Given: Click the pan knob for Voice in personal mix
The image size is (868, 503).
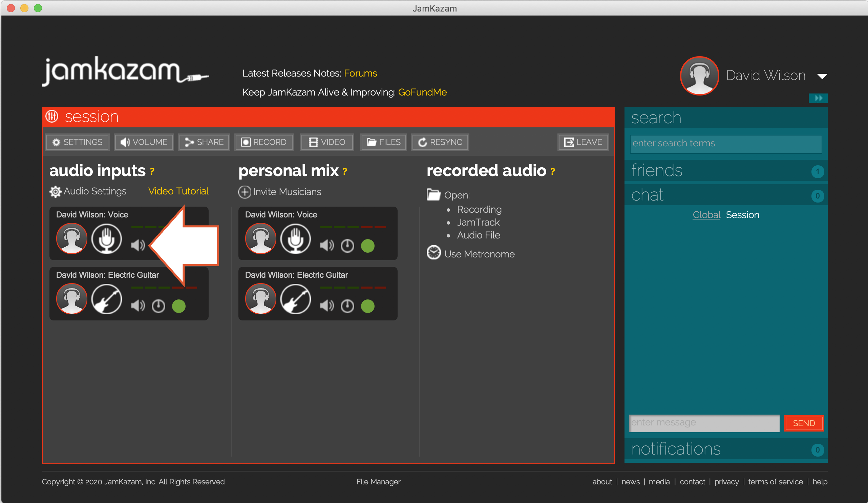Looking at the screenshot, I should click(347, 246).
